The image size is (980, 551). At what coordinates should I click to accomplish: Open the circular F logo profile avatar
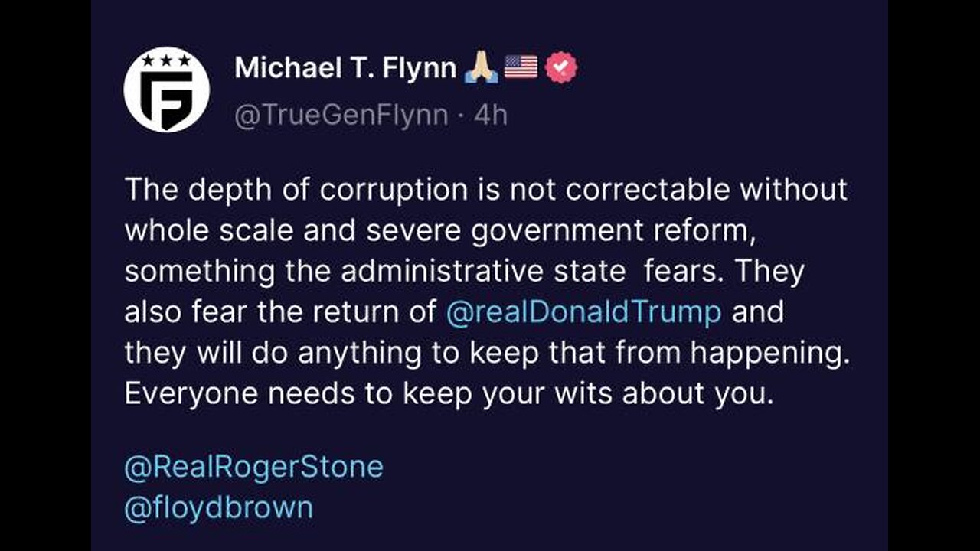(167, 90)
